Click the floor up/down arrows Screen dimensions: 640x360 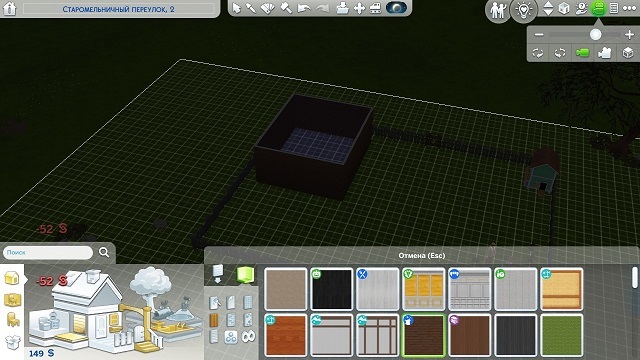click(x=548, y=8)
